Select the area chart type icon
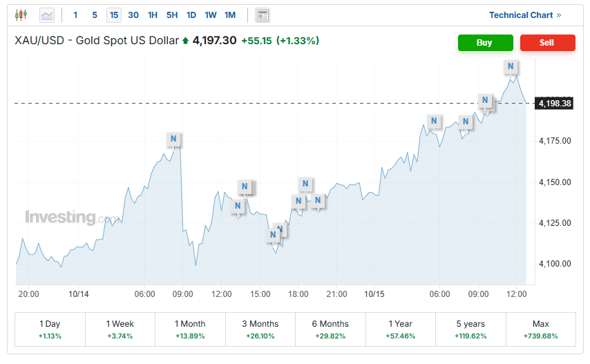Image resolution: width=590 pixels, height=364 pixels. (x=47, y=15)
